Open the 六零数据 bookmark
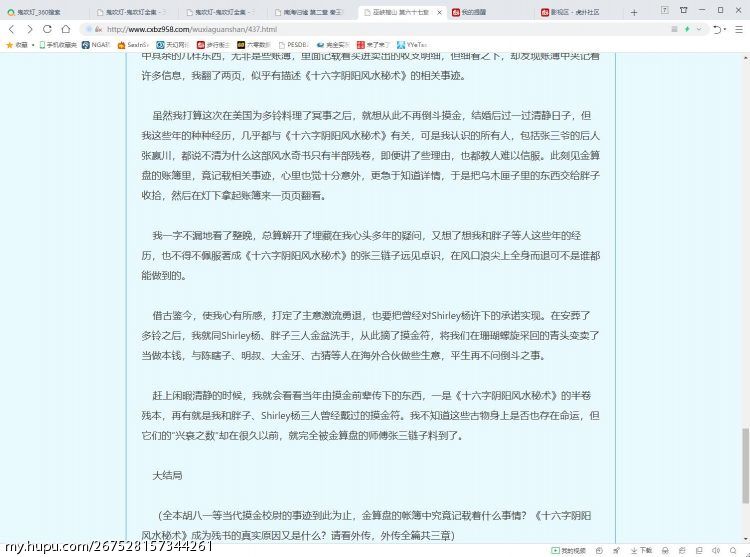The width and height of the screenshot is (750, 557). (254, 45)
